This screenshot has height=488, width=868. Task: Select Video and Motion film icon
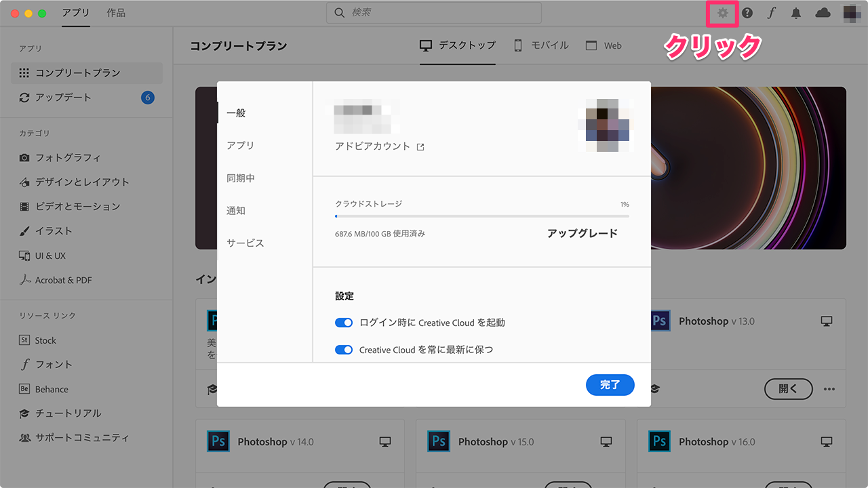click(x=24, y=206)
